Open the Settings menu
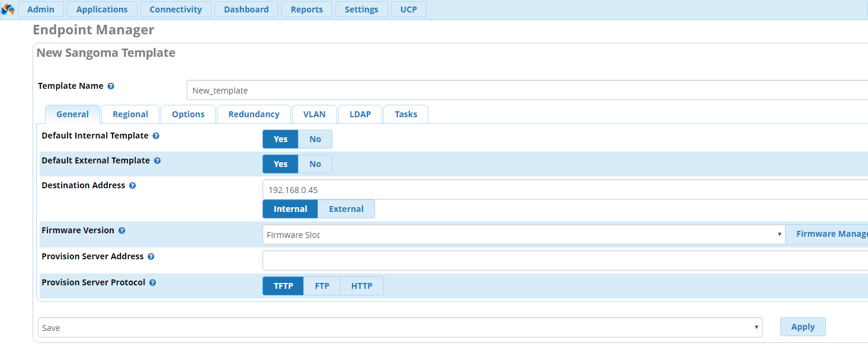Viewport: 868px width, 354px height. point(361,9)
